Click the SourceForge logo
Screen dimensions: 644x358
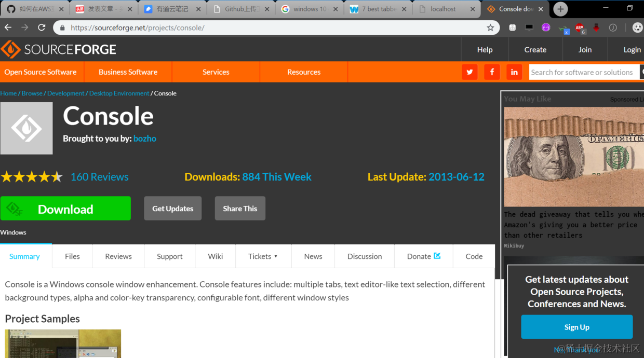[58, 49]
